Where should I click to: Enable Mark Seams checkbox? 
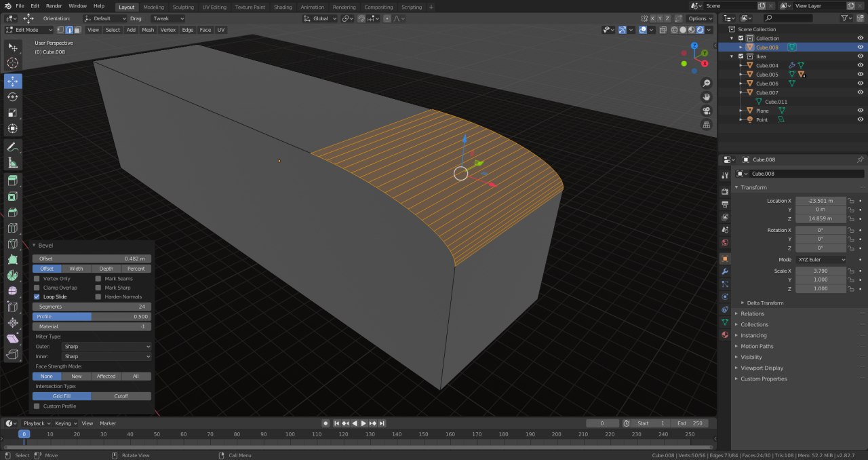click(x=98, y=279)
